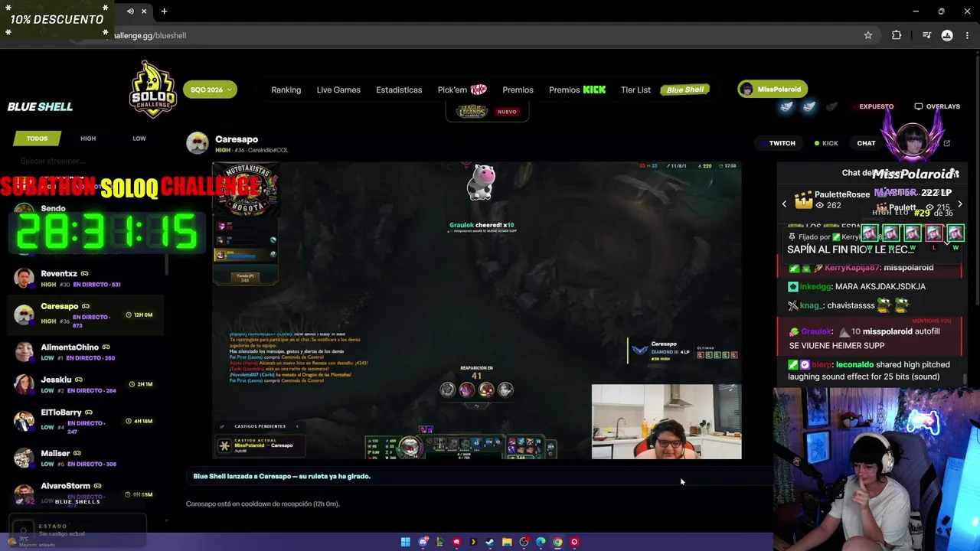Open the OVERLAYS settings
Image resolution: width=980 pixels, height=551 pixels.
pos(937,106)
